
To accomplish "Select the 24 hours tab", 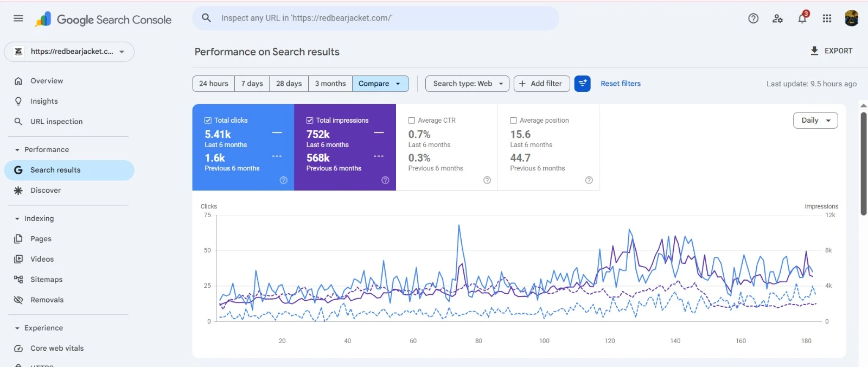I will click(x=214, y=84).
